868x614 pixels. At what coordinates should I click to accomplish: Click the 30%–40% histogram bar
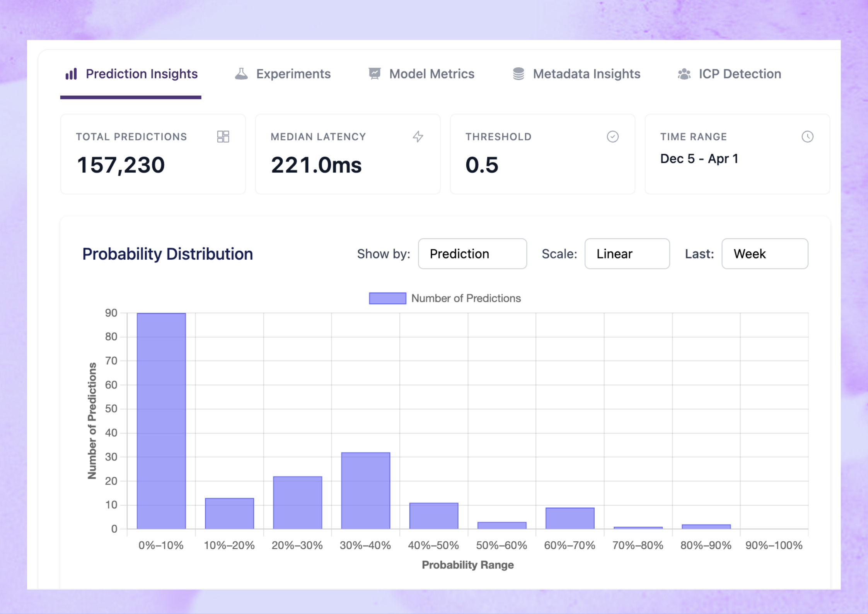point(365,491)
